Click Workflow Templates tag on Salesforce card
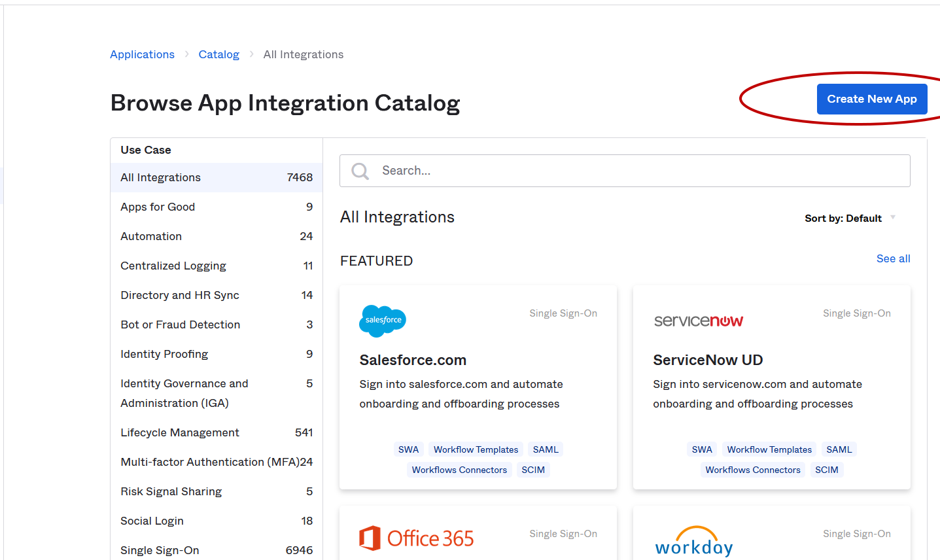 pyautogui.click(x=476, y=449)
